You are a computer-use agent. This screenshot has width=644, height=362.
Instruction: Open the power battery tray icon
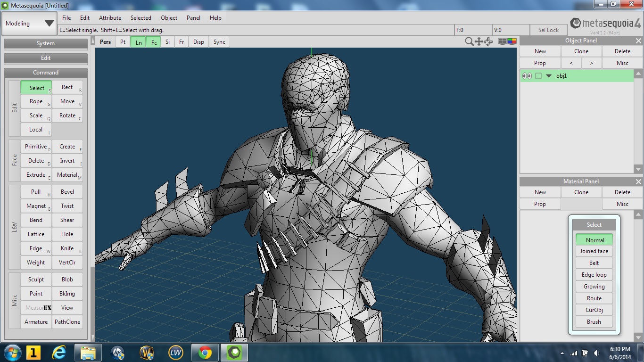(x=585, y=353)
